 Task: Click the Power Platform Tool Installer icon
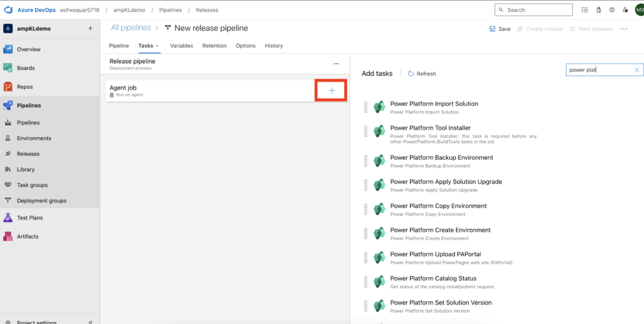379,131
